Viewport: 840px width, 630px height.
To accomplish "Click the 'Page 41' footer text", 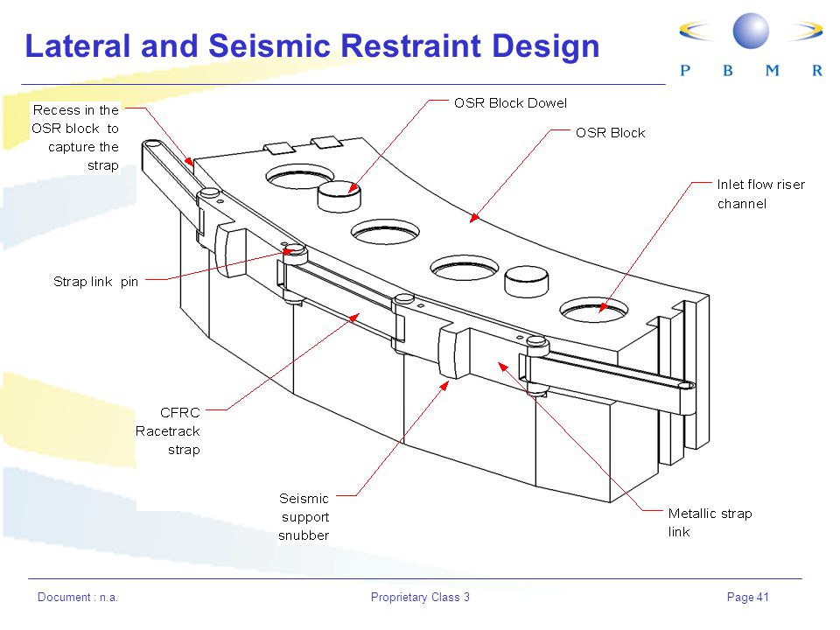I will [x=747, y=597].
